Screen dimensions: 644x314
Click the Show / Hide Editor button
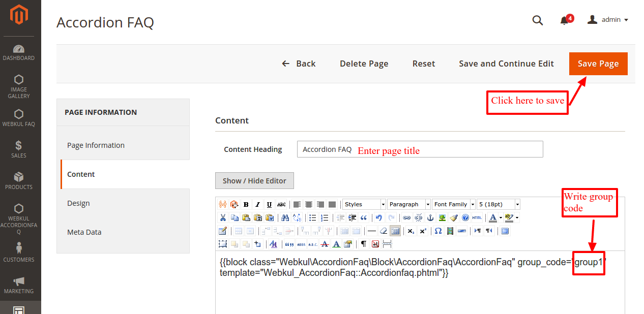tap(254, 180)
